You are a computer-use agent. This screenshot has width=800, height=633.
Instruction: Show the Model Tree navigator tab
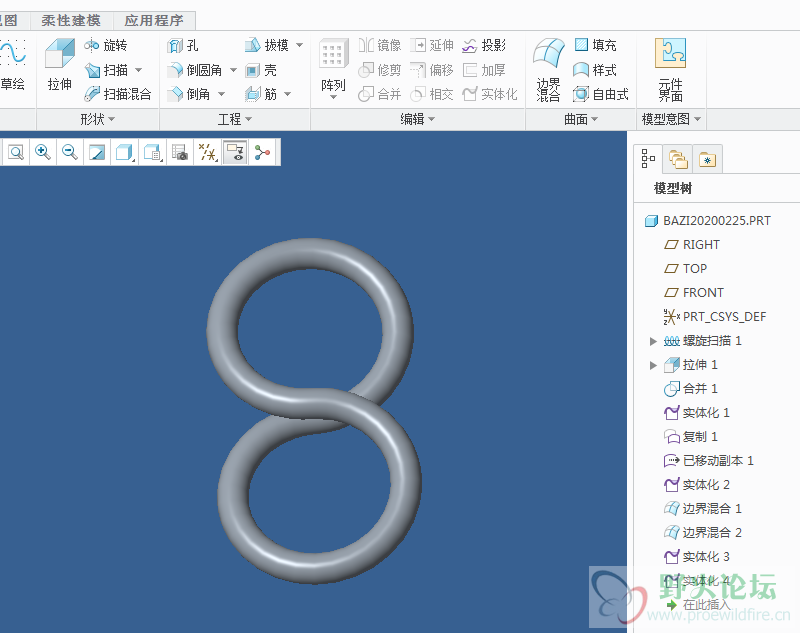(648, 159)
